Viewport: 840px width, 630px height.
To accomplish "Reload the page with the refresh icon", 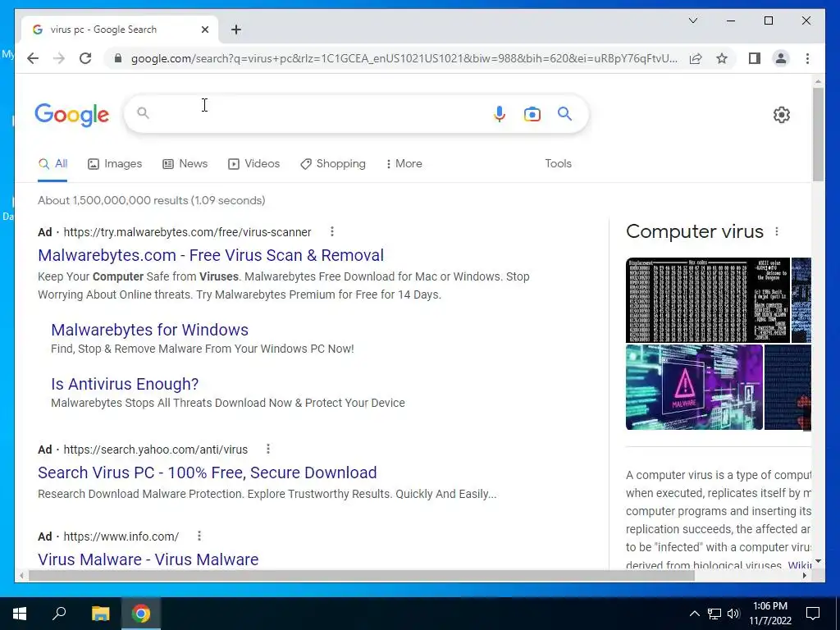I will [85, 58].
